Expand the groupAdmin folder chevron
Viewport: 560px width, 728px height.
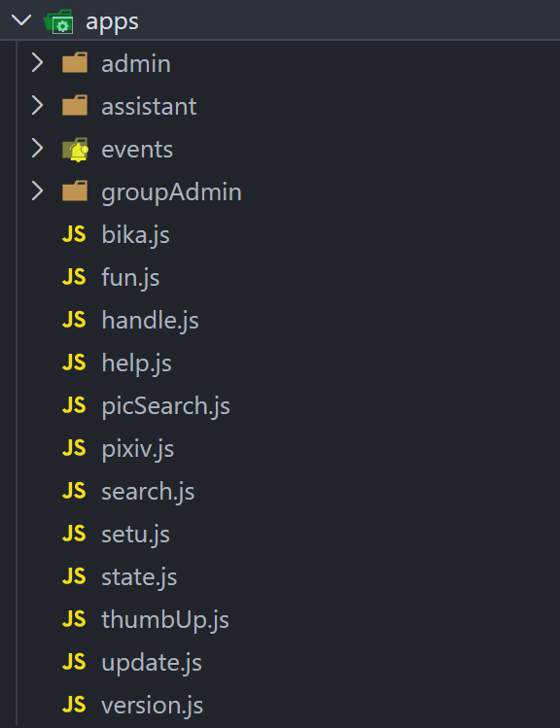coord(37,191)
